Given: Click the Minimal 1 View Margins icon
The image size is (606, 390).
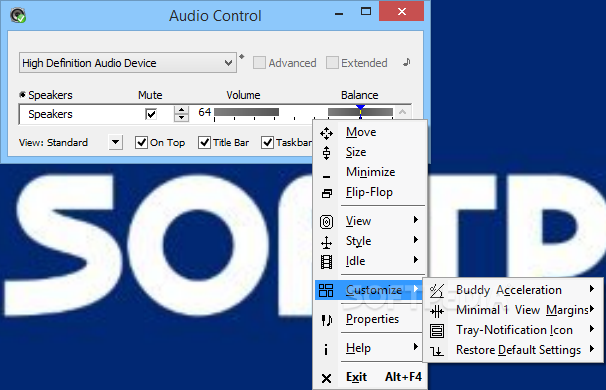Looking at the screenshot, I should point(437,311).
